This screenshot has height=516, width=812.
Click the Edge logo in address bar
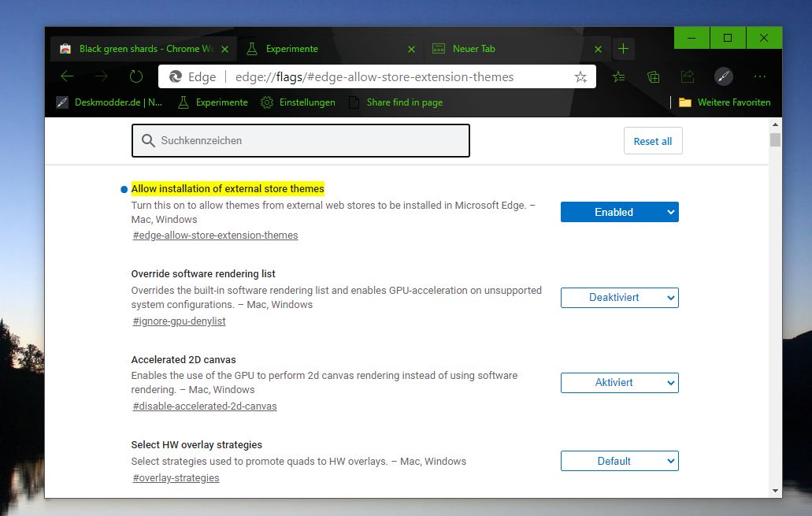coord(176,76)
